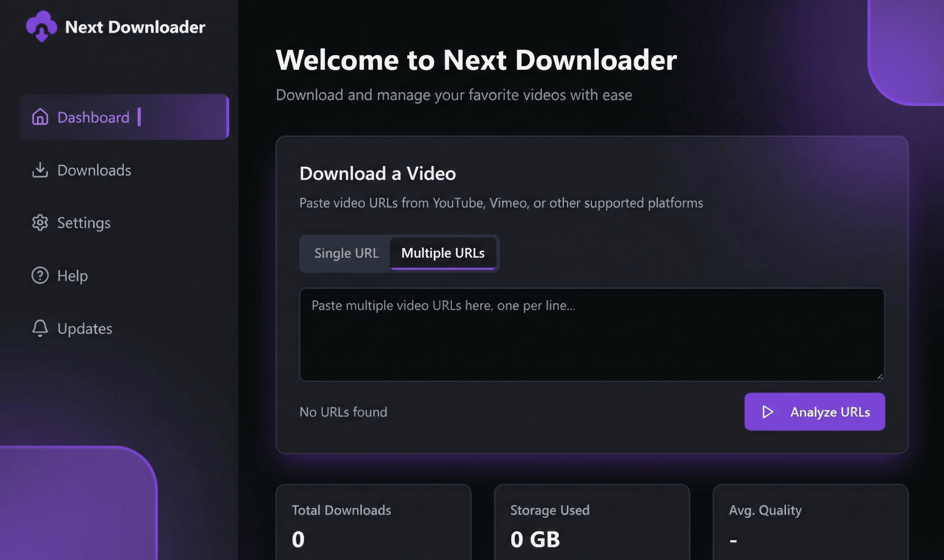Switch to the Single URL tab
This screenshot has width=944, height=560.
(346, 253)
